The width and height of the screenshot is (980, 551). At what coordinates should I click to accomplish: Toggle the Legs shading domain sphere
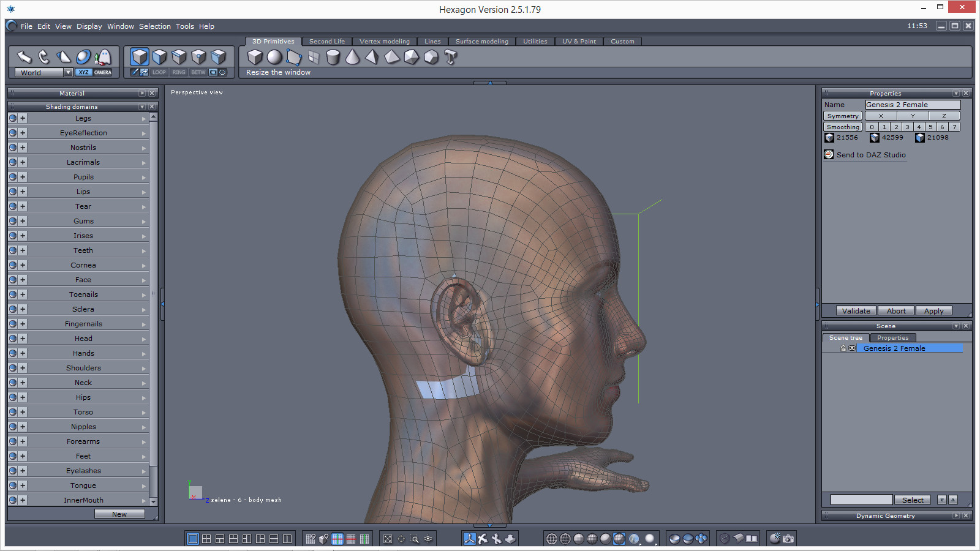pyautogui.click(x=13, y=118)
